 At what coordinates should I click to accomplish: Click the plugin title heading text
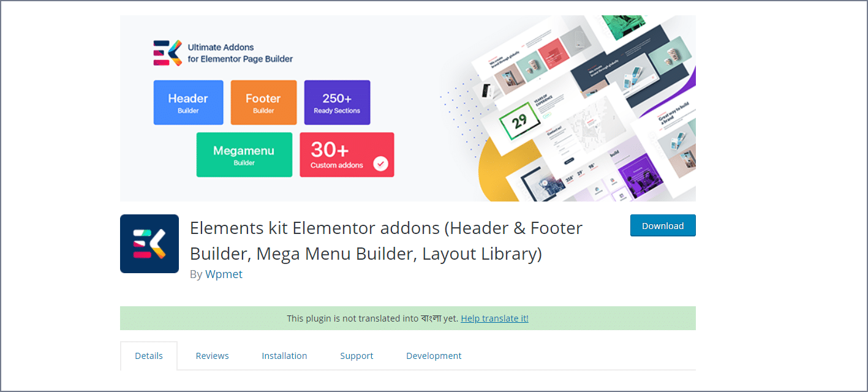[x=386, y=240]
